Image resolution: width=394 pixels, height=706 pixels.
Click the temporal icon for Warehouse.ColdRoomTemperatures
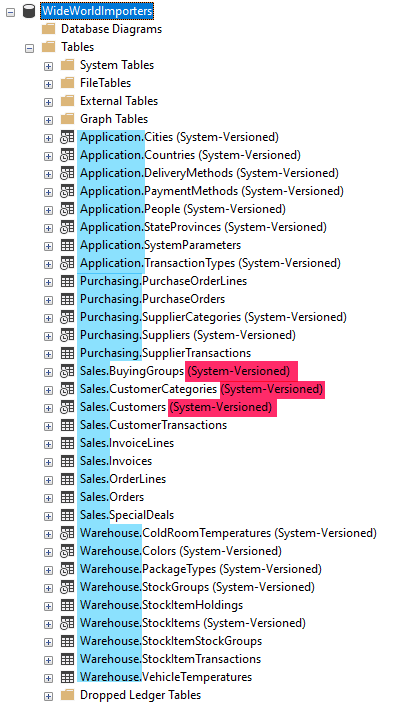tap(67, 534)
